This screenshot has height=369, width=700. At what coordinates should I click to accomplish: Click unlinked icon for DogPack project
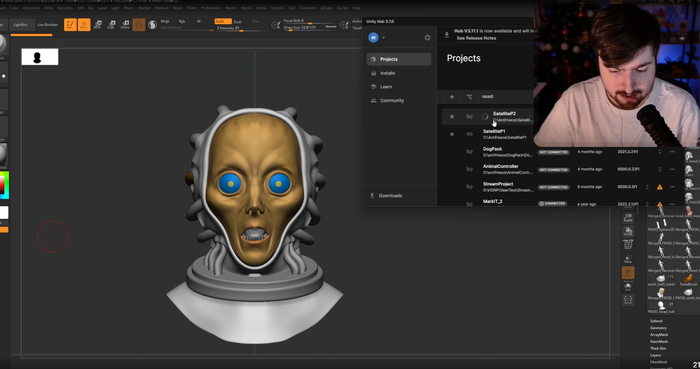pos(469,152)
